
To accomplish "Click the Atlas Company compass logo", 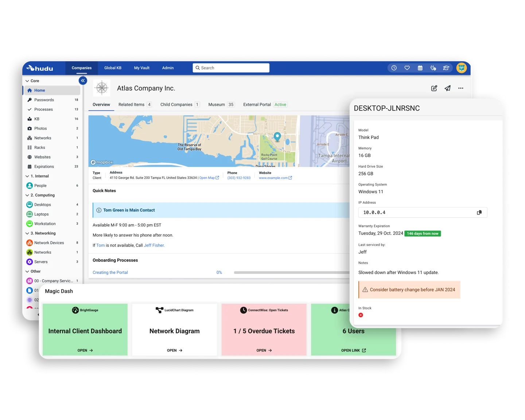I will coord(102,88).
